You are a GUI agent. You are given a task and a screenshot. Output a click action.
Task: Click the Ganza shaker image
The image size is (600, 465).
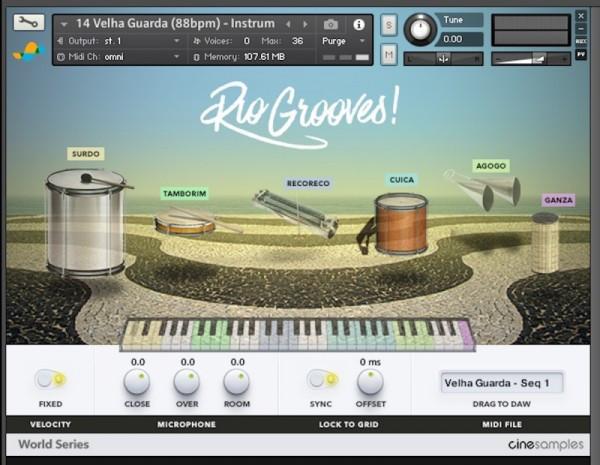545,243
